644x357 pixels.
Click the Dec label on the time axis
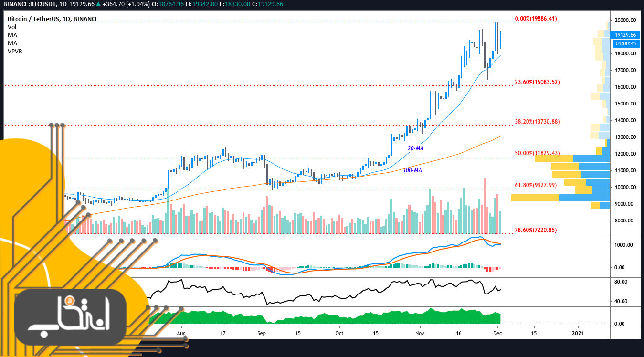[x=497, y=333]
